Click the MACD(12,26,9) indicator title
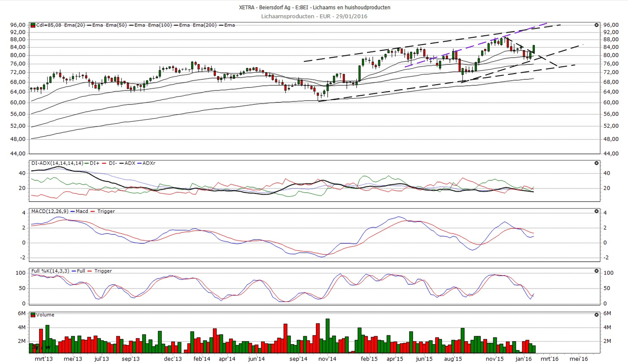The image size is (628, 364). [x=49, y=211]
